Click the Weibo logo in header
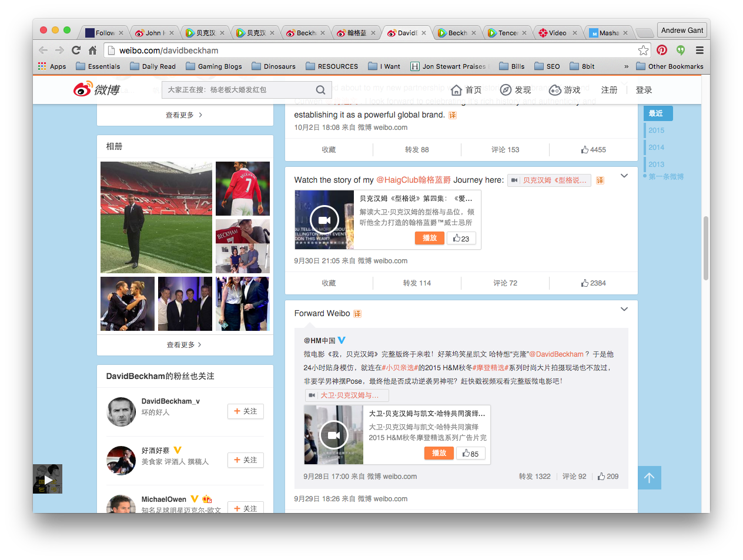The image size is (743, 560). click(96, 89)
